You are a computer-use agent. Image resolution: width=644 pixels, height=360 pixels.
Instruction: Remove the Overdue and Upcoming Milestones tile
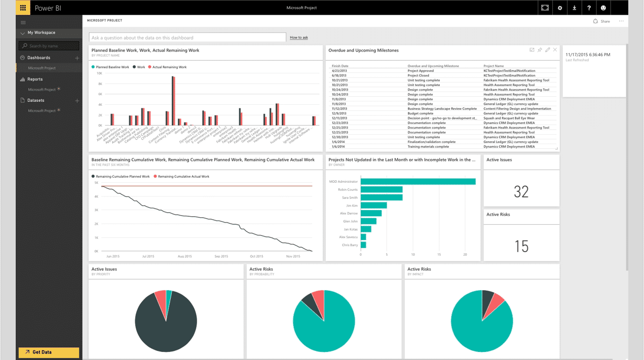pos(555,50)
